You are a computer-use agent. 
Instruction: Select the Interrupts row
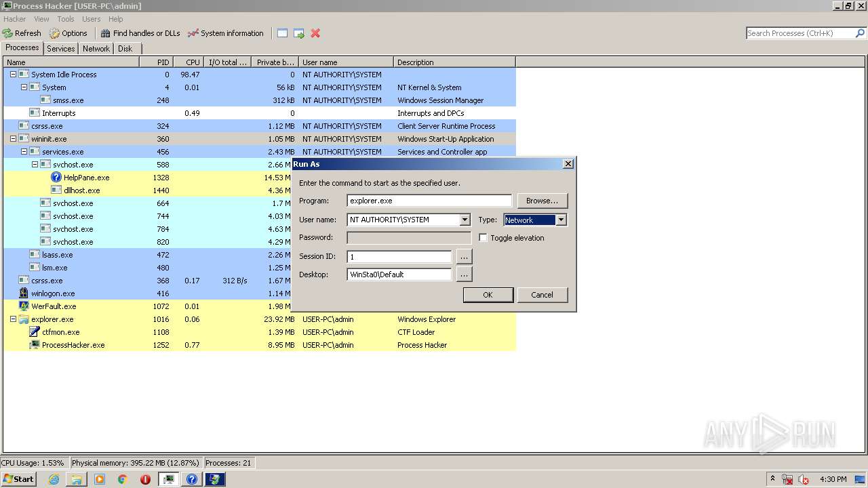(260, 113)
